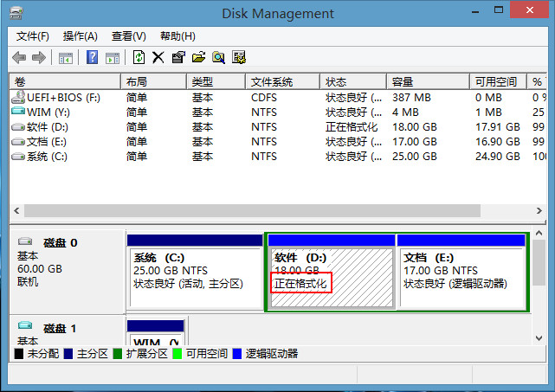Click the settings list toolbar icon
The width and height of the screenshot is (555, 392).
239,57
